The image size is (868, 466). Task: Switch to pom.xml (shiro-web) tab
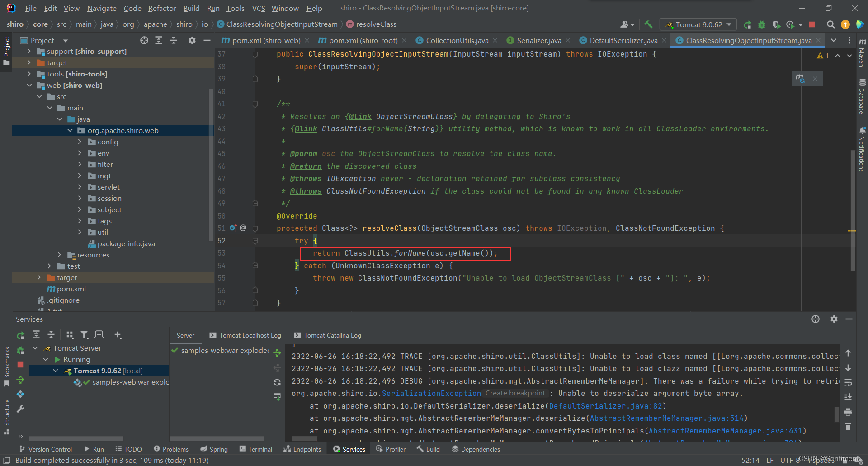tap(265, 40)
